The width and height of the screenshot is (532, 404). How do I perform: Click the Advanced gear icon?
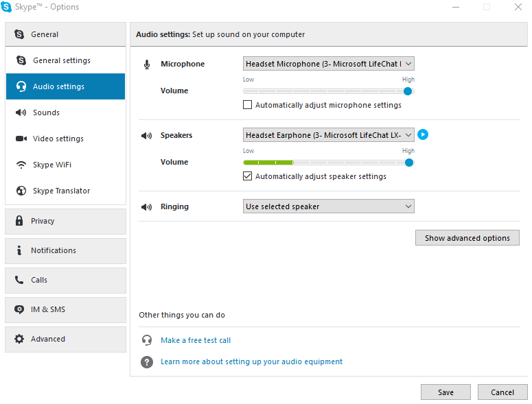[x=19, y=339]
